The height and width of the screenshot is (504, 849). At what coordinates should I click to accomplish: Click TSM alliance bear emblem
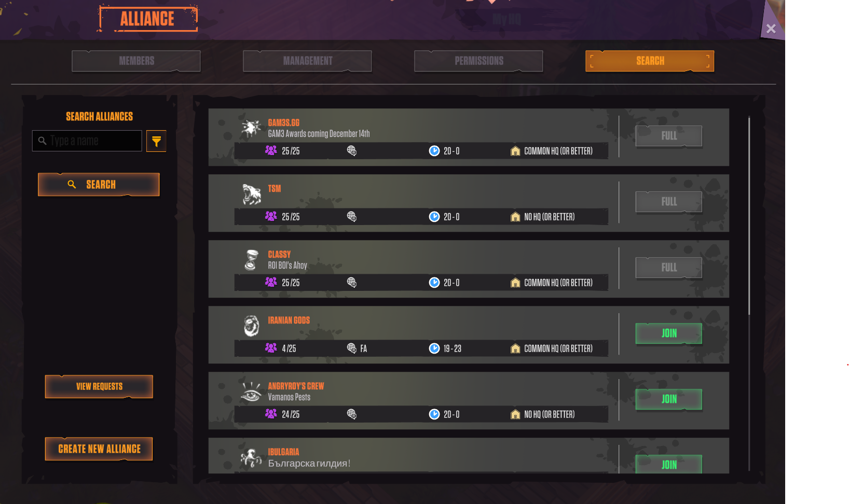click(251, 194)
